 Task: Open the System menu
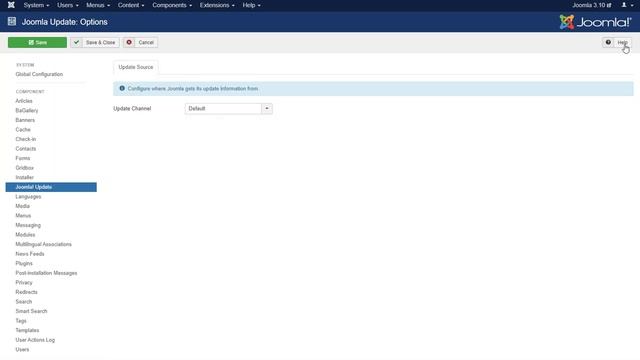(x=36, y=5)
